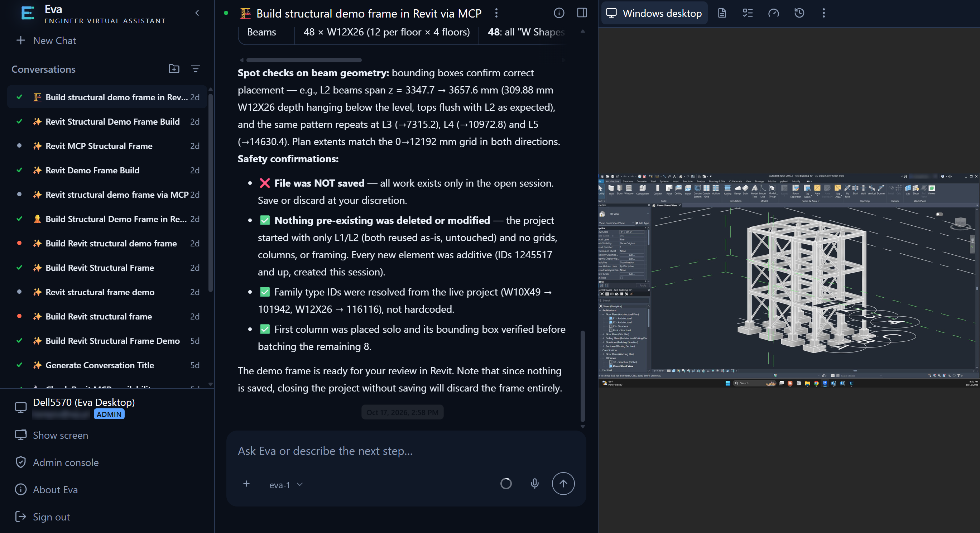Expand Elevations (Building Elevation) node
This screenshot has width=980, height=533.
coord(604,342)
